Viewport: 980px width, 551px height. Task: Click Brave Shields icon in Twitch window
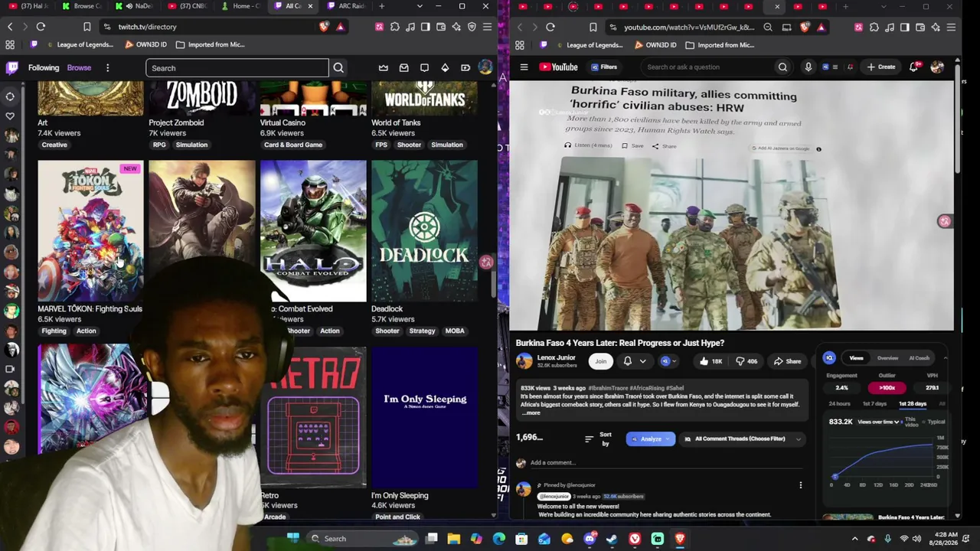tap(325, 27)
